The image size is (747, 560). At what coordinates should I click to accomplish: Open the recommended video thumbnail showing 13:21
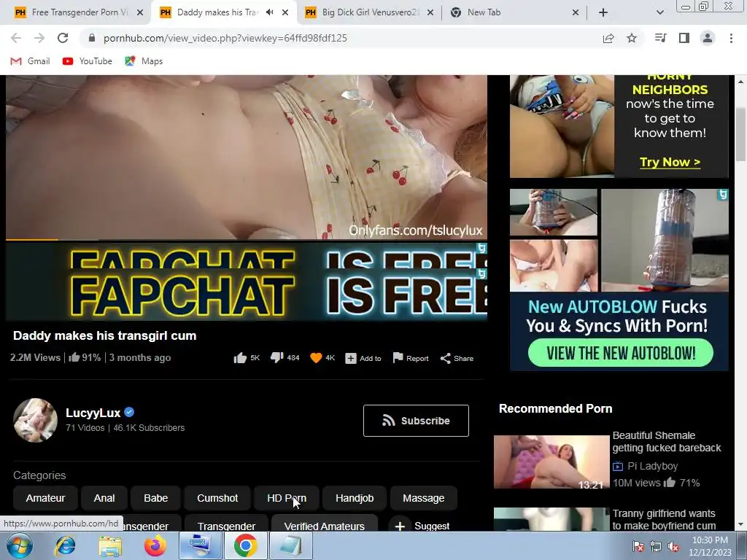tap(551, 462)
